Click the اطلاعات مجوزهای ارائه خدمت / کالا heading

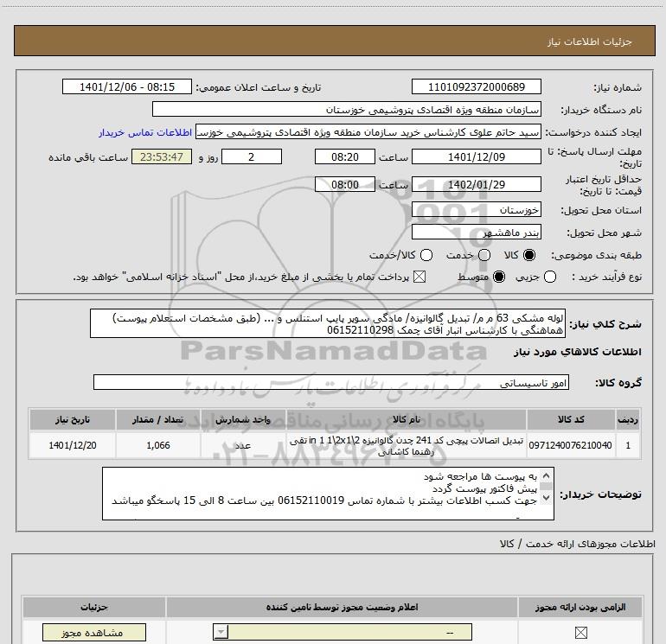coord(577,544)
